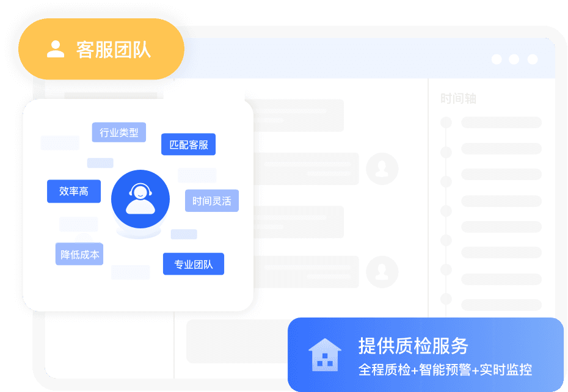Click the 客服团队 orange badge
568x392 pixels.
pos(101,49)
